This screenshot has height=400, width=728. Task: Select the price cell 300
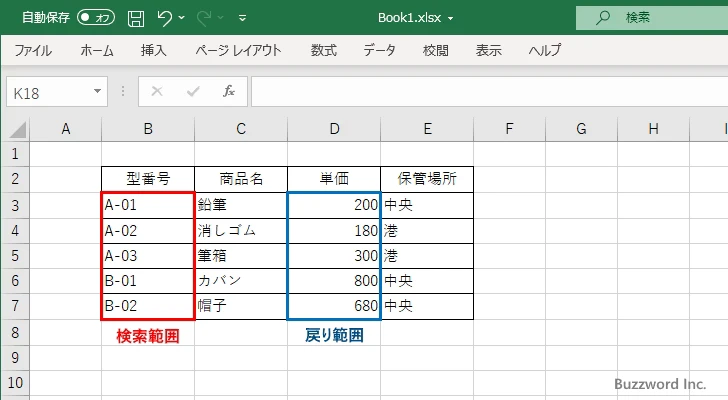point(334,256)
